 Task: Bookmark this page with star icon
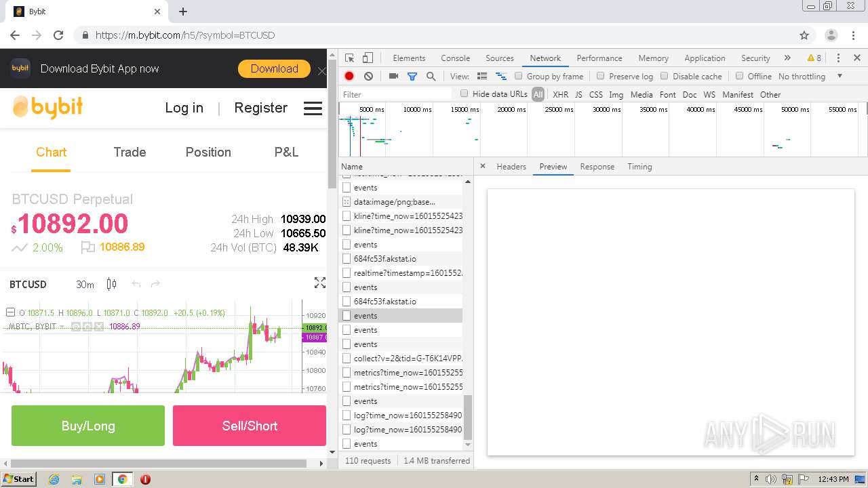(804, 35)
